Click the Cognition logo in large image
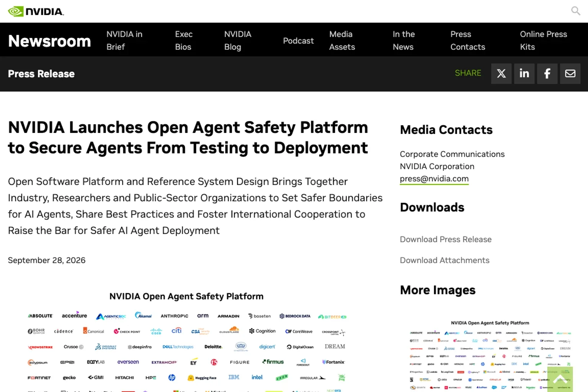 click(x=262, y=331)
